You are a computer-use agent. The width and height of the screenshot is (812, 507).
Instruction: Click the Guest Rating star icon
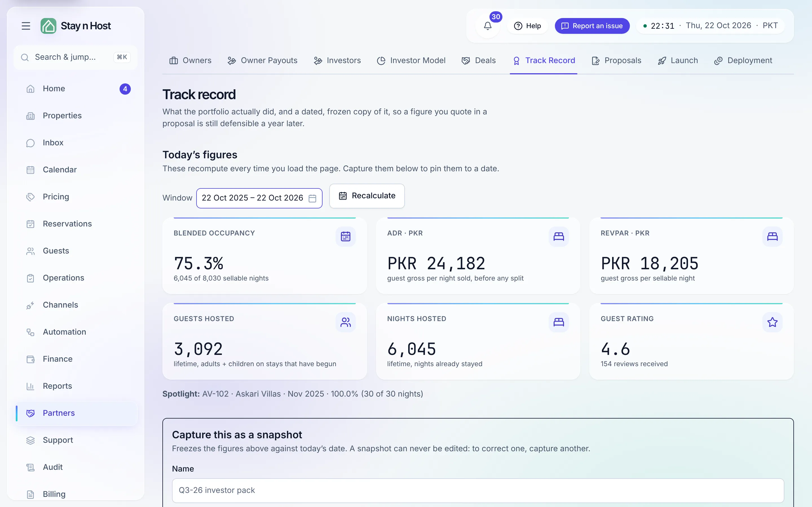(772, 322)
